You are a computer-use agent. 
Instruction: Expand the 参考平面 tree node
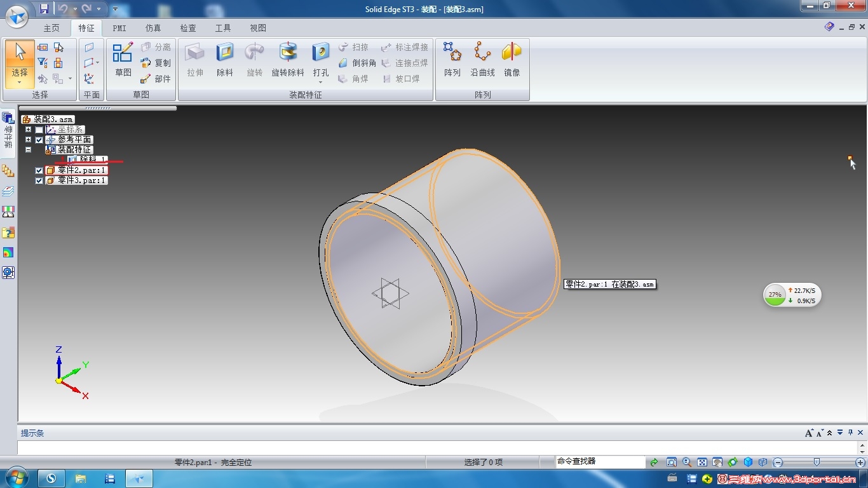(28, 140)
